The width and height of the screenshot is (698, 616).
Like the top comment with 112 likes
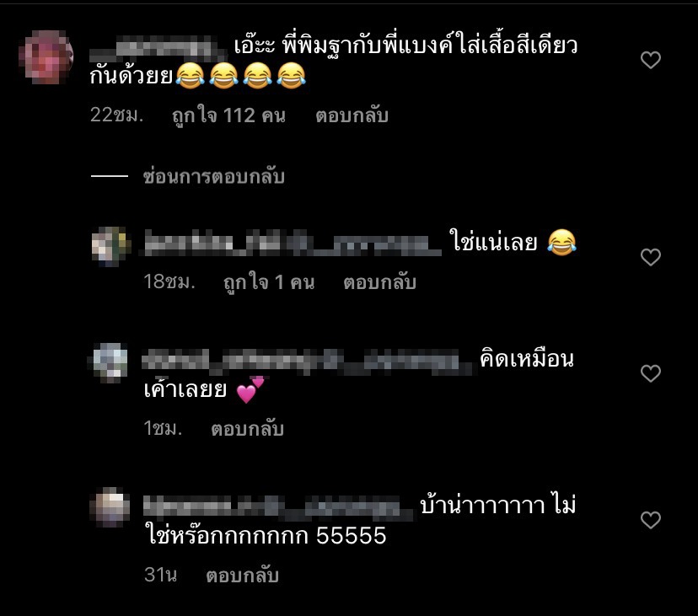pos(650,60)
